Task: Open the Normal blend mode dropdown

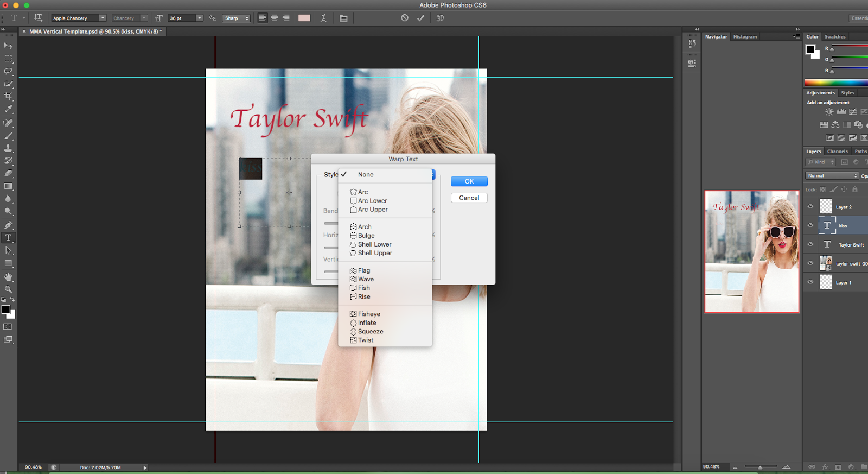Action: click(x=832, y=175)
